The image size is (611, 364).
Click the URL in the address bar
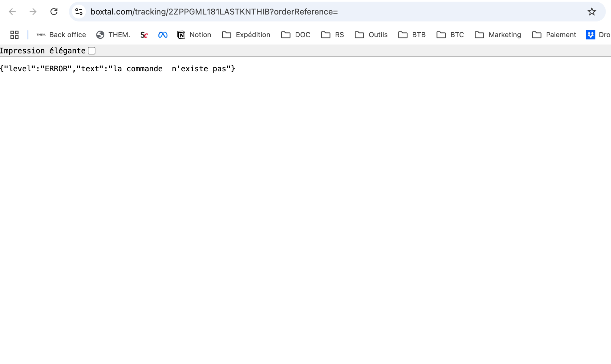point(214,12)
